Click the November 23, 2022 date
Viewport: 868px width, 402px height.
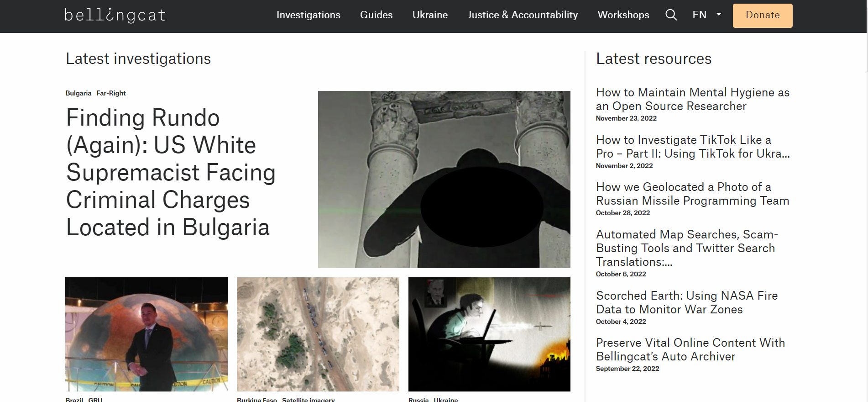click(626, 118)
